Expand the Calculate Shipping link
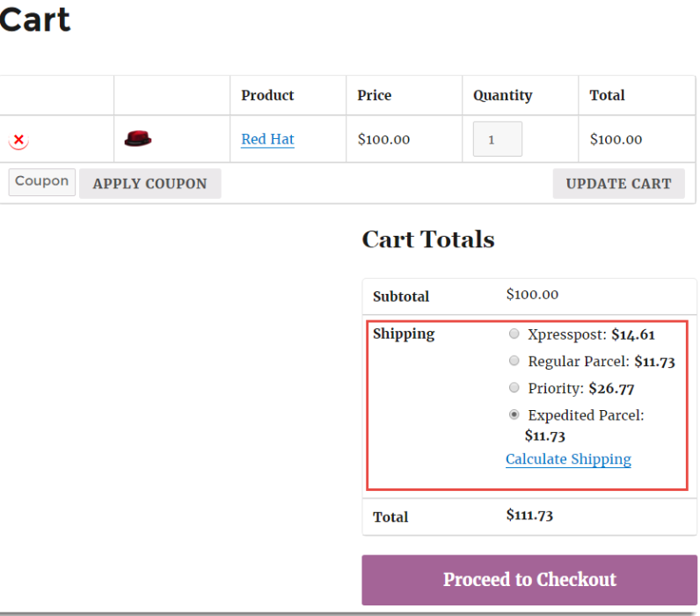Viewport: 700px width, 616px height. click(568, 459)
